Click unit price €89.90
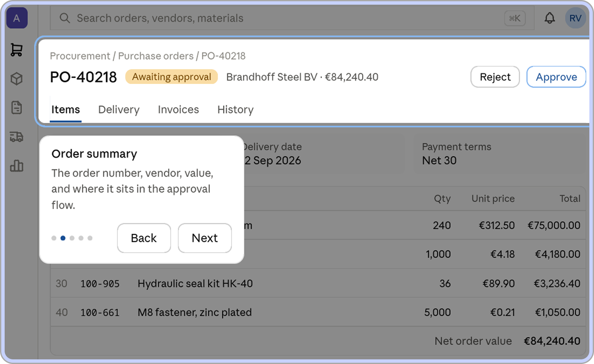 click(x=499, y=283)
